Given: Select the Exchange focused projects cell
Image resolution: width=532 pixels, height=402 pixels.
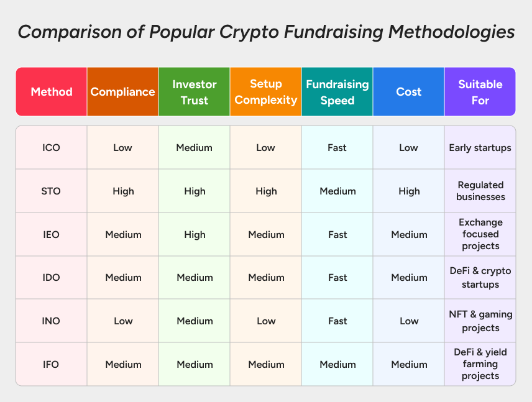Looking at the screenshot, I should pos(480,234).
